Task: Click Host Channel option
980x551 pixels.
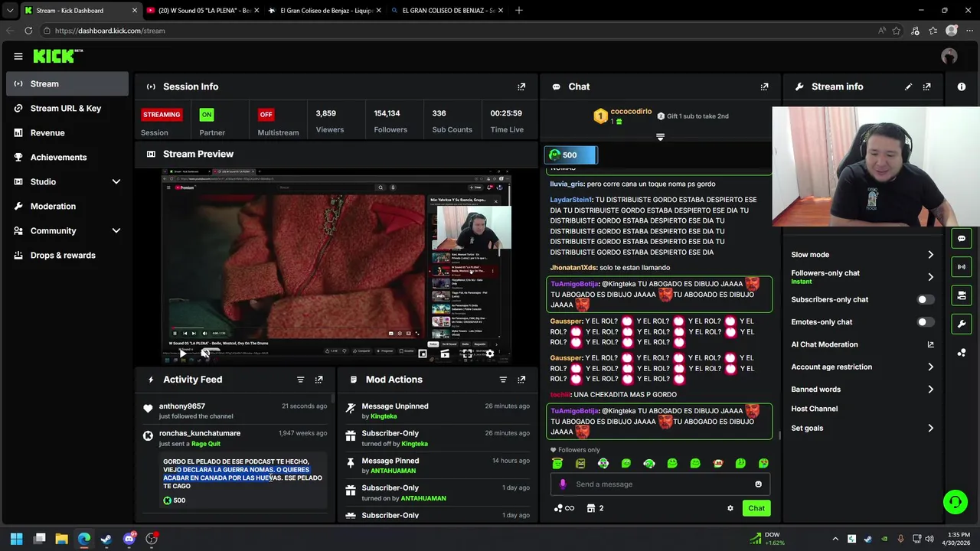Action: click(814, 409)
